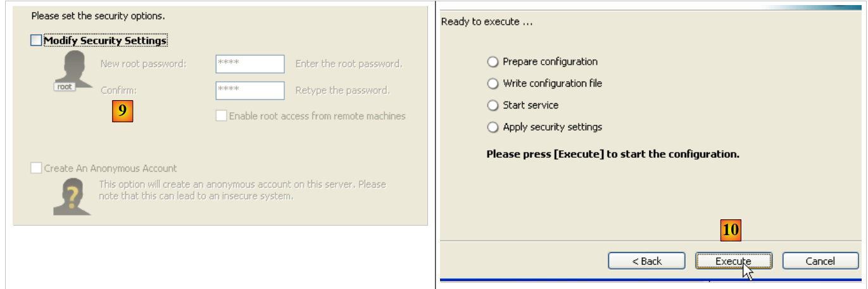Click the orange step 9 marker
Viewport: 868px width, 289px height.
point(122,111)
